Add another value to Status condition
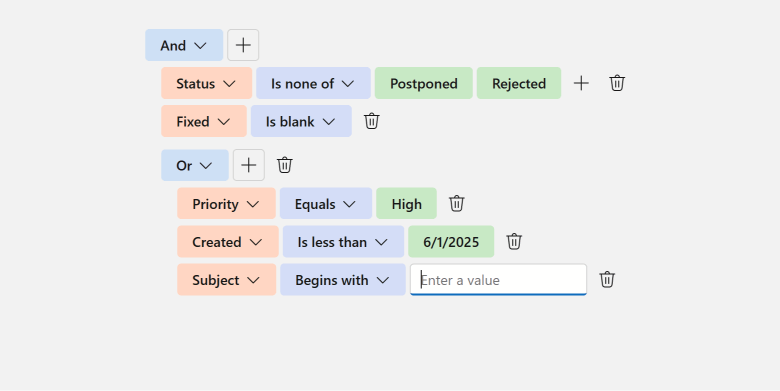Screen dimensions: 780x391 point(581,83)
